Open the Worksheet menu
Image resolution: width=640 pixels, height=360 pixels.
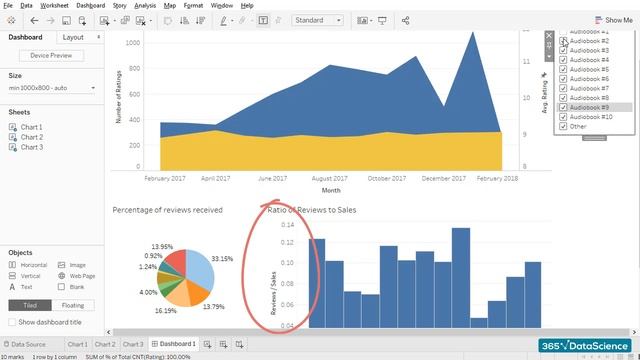pyautogui.click(x=54, y=5)
